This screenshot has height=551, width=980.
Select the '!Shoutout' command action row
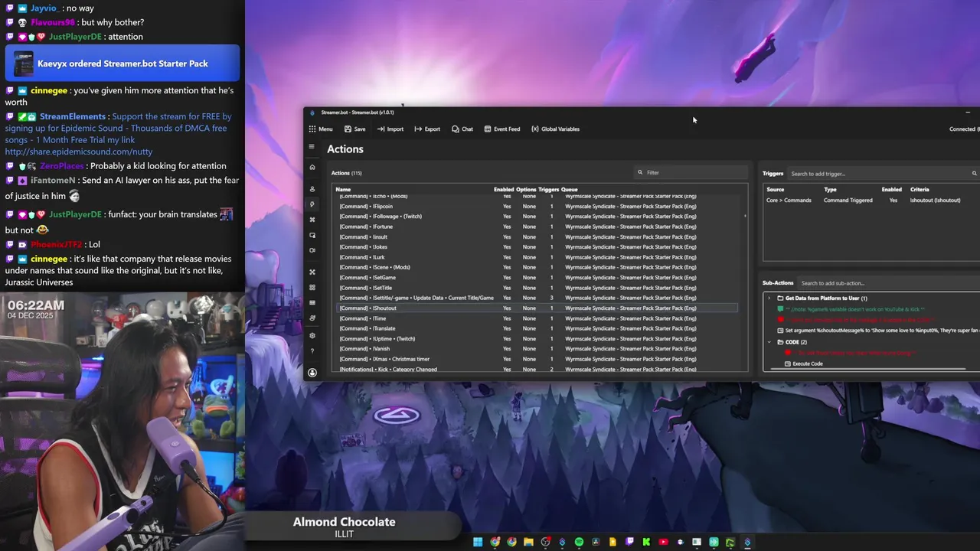(537, 308)
